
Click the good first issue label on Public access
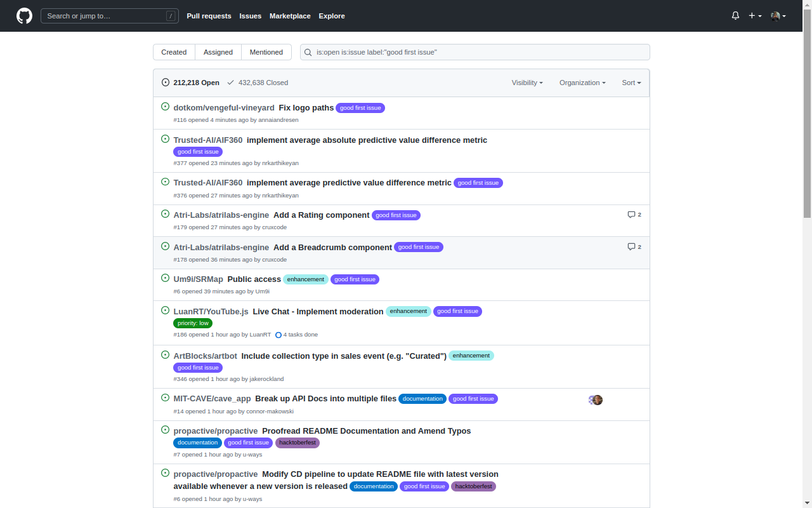click(x=355, y=279)
